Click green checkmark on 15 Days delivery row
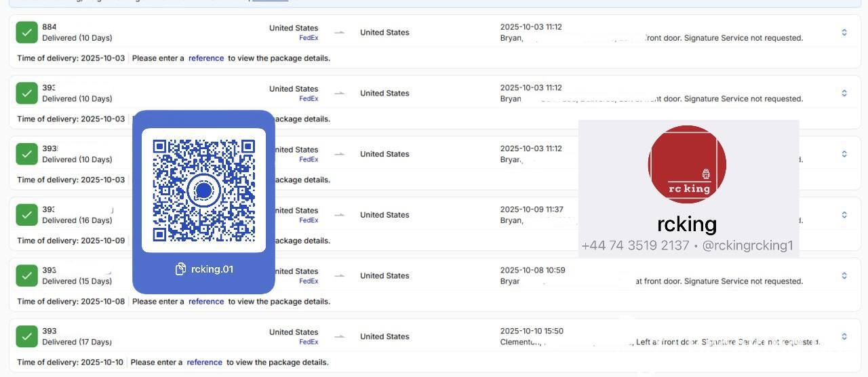This screenshot has width=868, height=377. tap(26, 276)
